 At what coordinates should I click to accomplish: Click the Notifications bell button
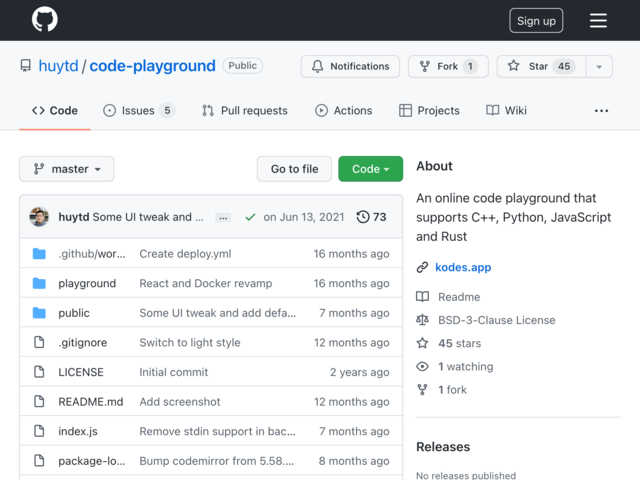[x=350, y=66]
